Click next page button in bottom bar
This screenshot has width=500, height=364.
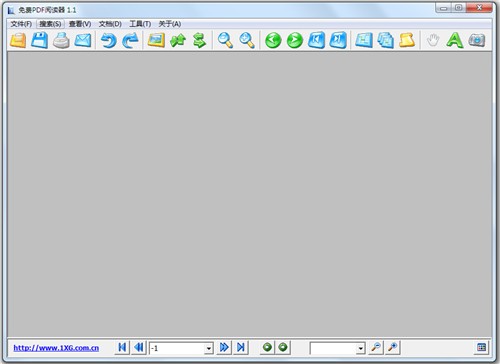click(224, 348)
